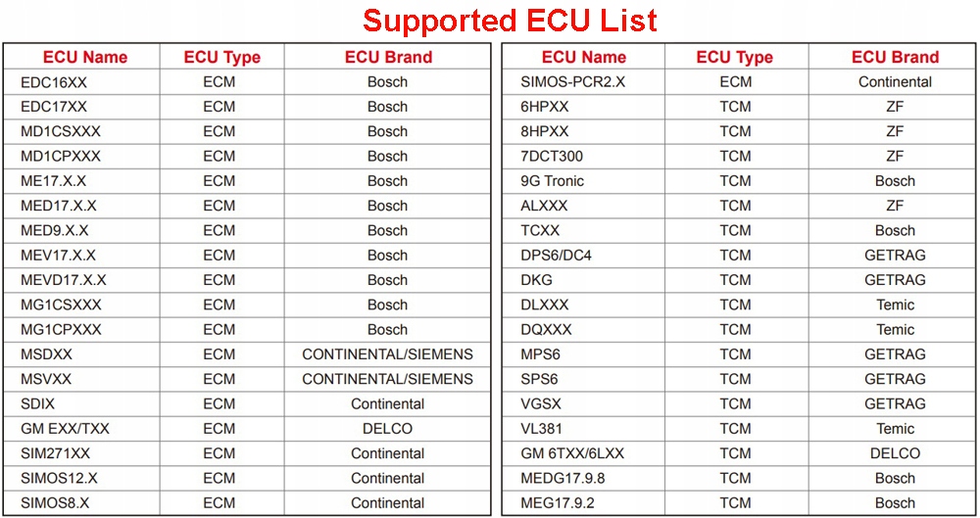Image resolution: width=980 pixels, height=518 pixels.
Task: Select the EDC16XX ECU name cell
Action: coord(54,82)
